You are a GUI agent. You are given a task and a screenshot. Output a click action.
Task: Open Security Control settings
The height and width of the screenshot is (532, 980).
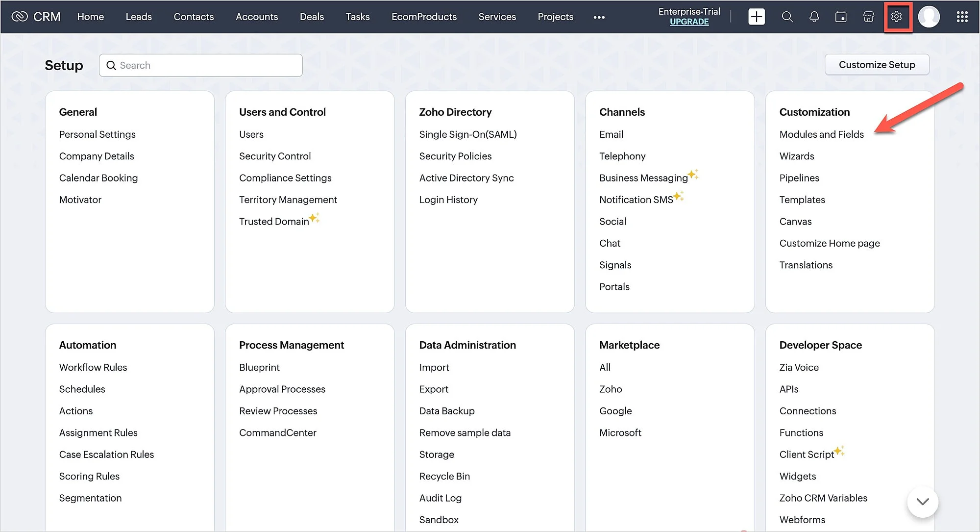click(x=275, y=156)
